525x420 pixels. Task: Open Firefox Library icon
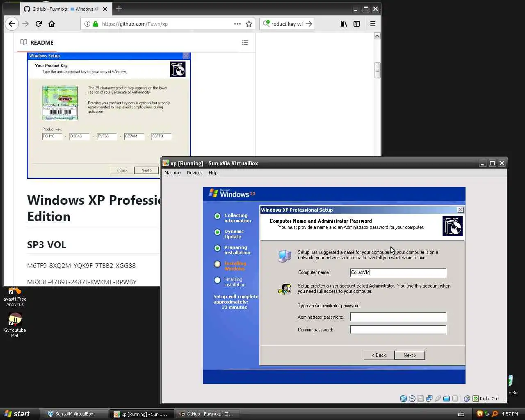(x=344, y=24)
